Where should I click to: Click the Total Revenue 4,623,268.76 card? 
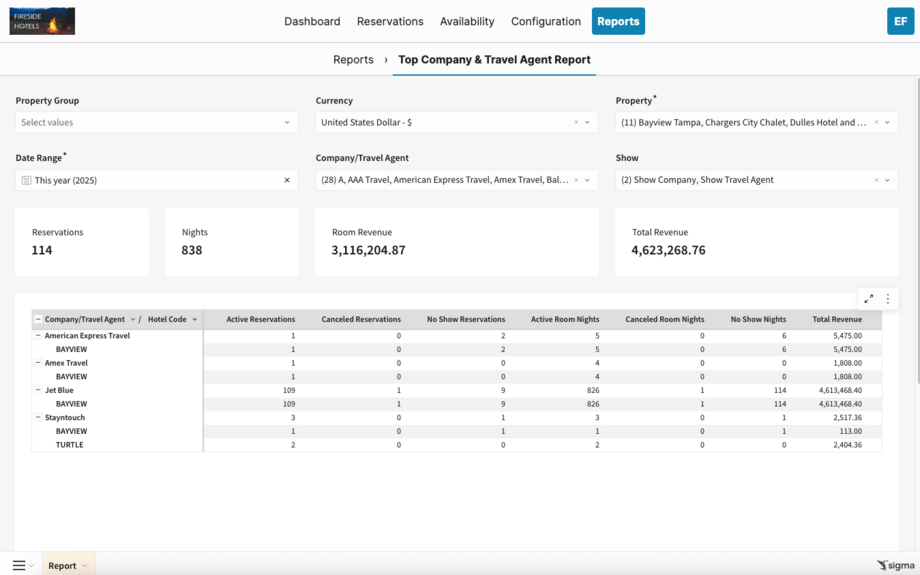[x=756, y=242]
